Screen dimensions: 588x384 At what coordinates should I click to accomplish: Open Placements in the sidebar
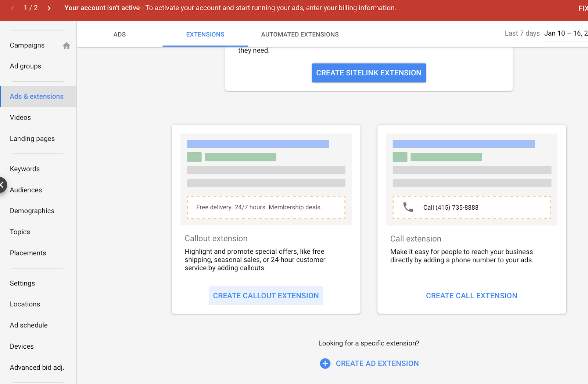(x=28, y=253)
